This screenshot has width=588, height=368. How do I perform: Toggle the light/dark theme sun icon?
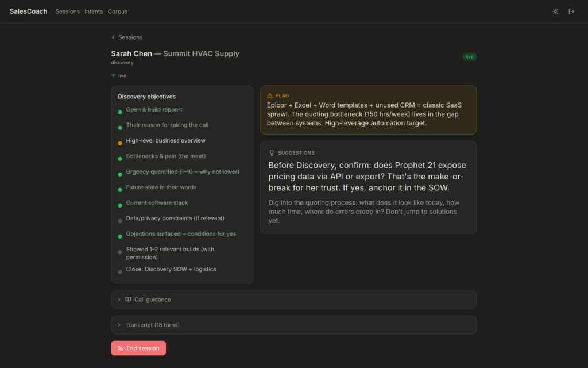click(555, 11)
